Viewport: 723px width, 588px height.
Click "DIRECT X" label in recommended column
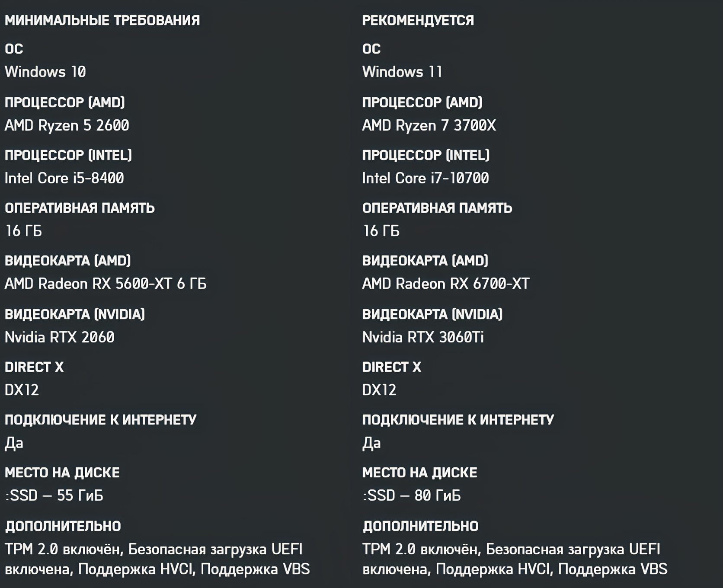(x=391, y=367)
